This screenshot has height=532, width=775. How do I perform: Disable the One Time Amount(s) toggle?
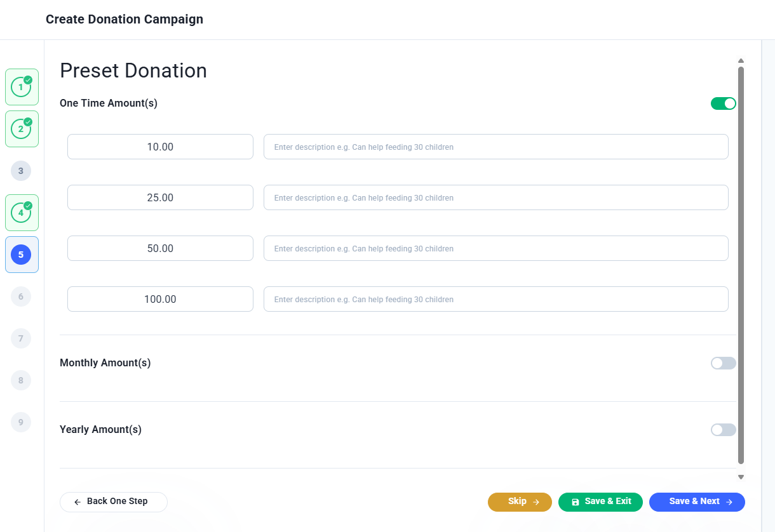[723, 103]
